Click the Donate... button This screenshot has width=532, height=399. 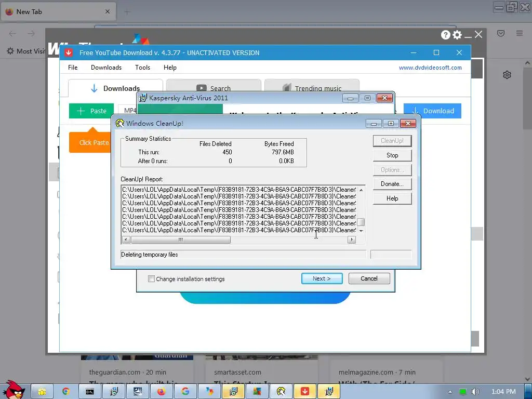[x=392, y=183]
